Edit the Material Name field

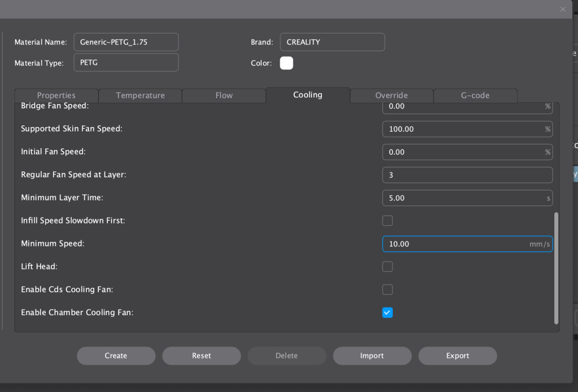[x=126, y=42]
